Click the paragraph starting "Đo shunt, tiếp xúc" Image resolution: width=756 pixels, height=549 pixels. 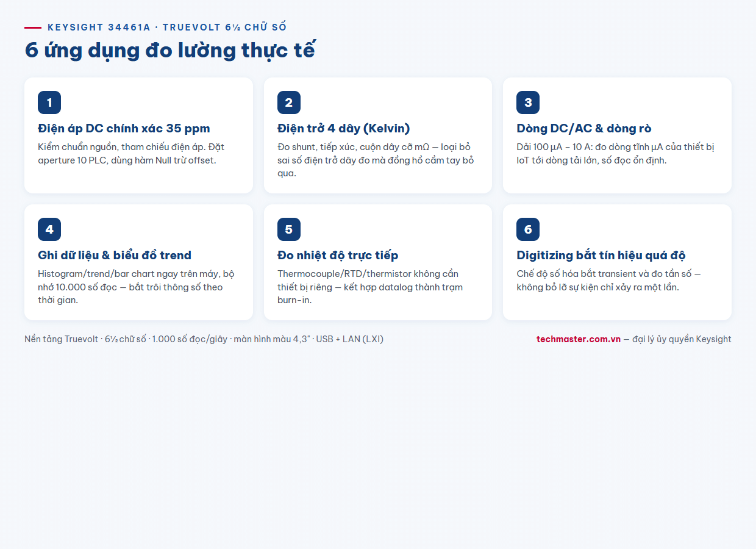[x=376, y=160]
